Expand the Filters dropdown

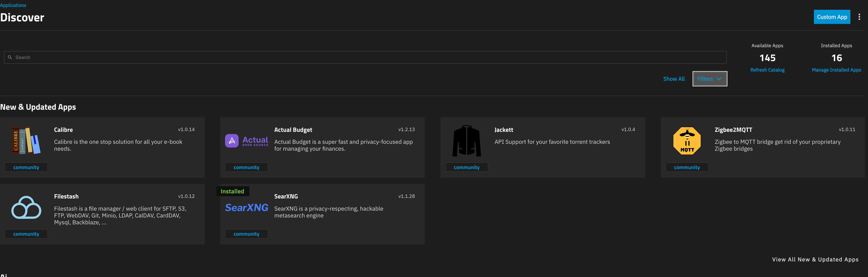pos(710,79)
